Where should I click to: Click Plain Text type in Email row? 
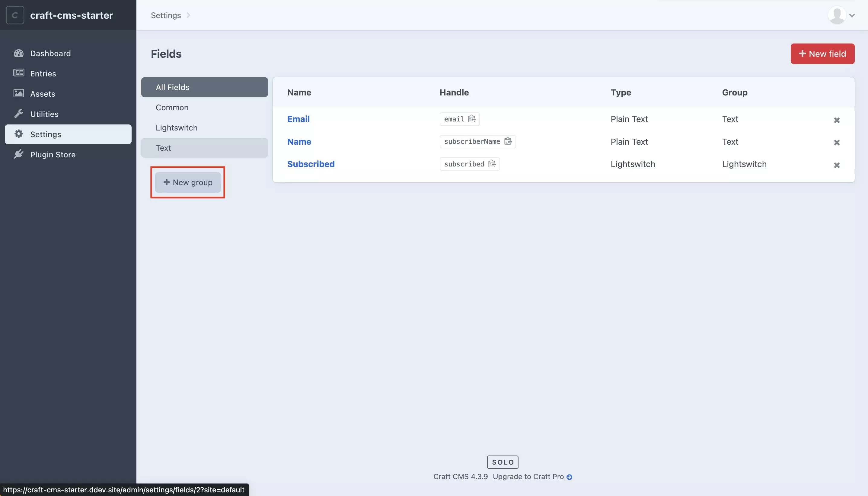629,119
